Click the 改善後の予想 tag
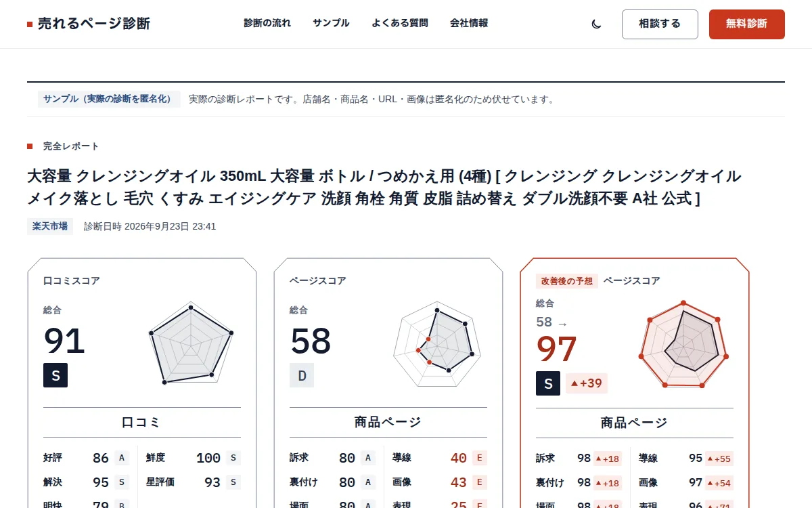 [x=567, y=280]
